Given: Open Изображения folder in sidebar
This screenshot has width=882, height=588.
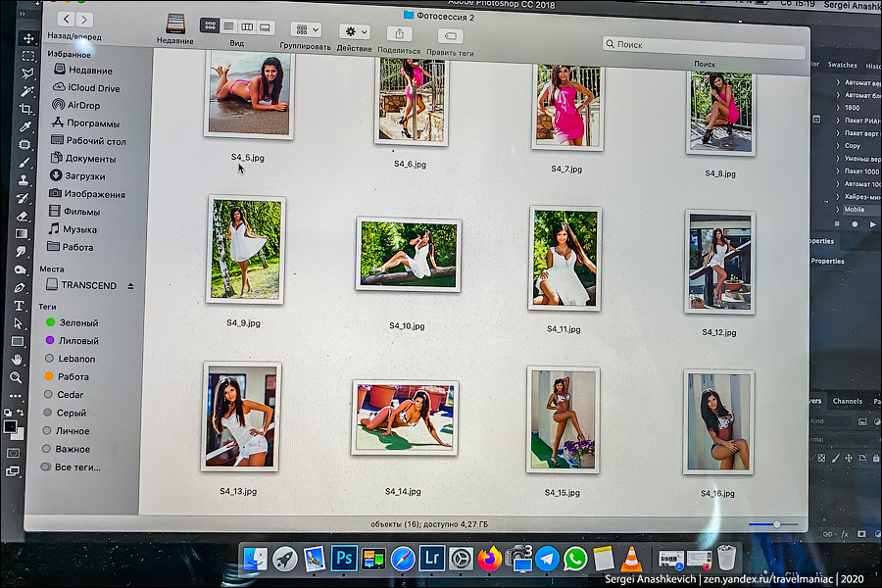Looking at the screenshot, I should (x=87, y=194).
